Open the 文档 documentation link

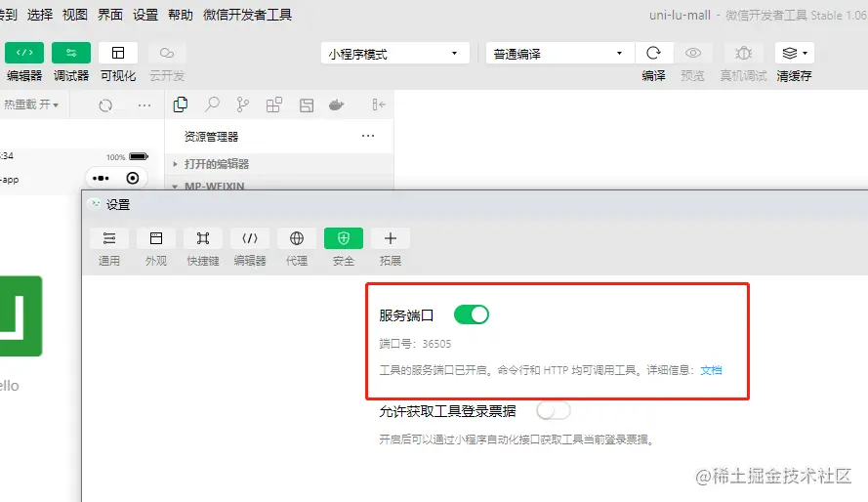click(711, 370)
